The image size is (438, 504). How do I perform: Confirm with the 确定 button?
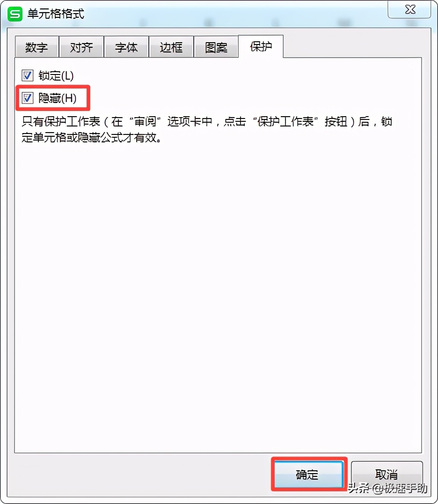308,474
